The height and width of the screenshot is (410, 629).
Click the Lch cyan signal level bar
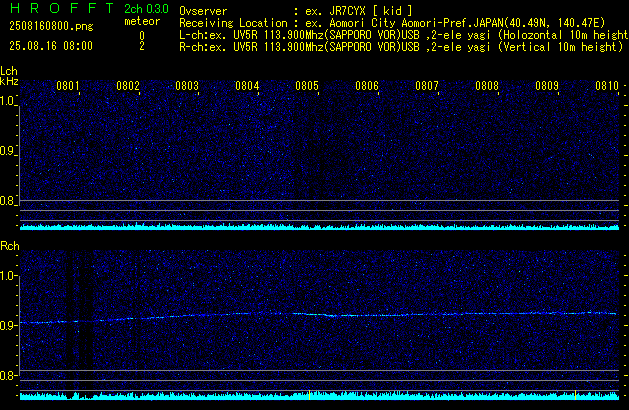click(319, 227)
